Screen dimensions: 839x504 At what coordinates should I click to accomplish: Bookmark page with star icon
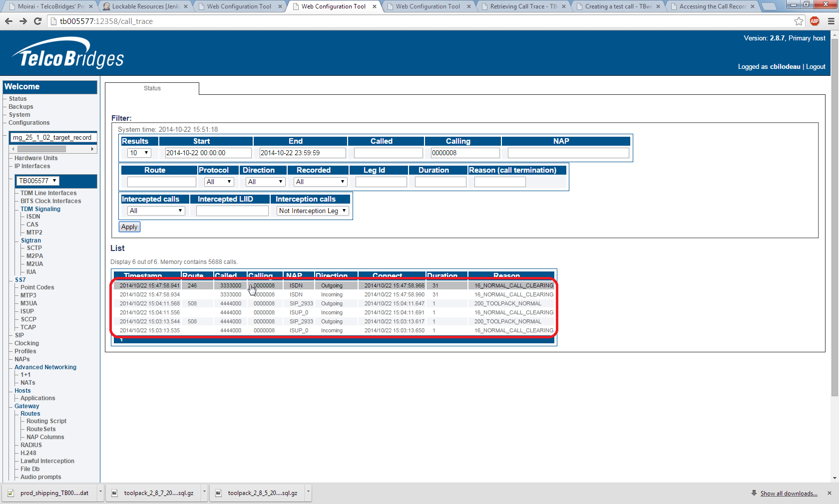pyautogui.click(x=799, y=21)
